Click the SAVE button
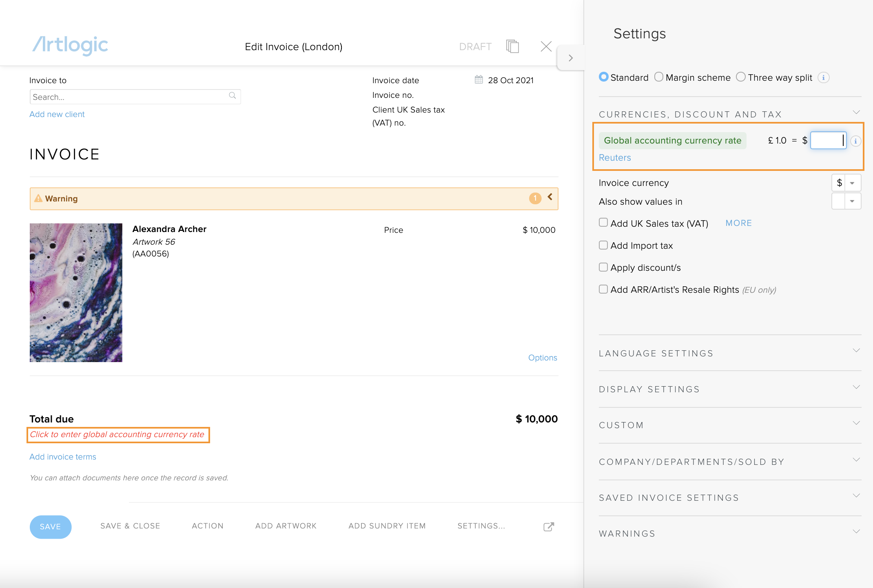Screen dimensions: 873x588 click(51, 527)
